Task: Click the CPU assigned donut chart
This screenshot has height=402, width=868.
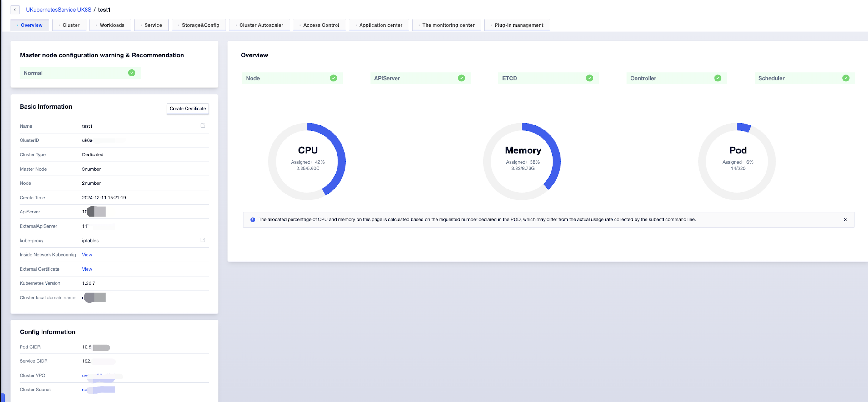Action: coord(307,161)
